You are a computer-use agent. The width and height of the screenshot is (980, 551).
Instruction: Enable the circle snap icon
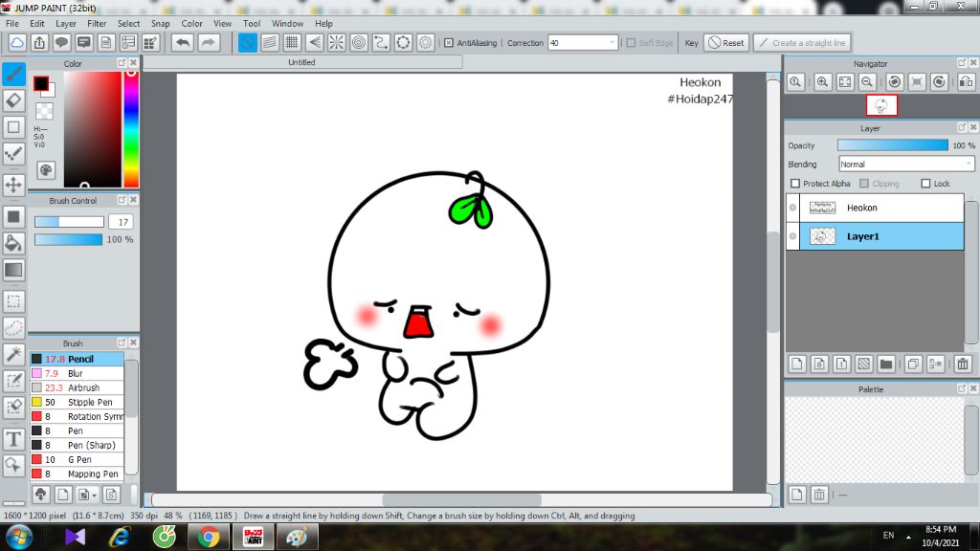(x=359, y=42)
